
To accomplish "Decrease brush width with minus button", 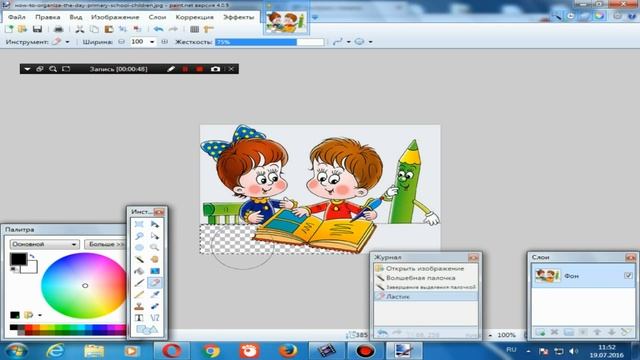I will (121, 42).
